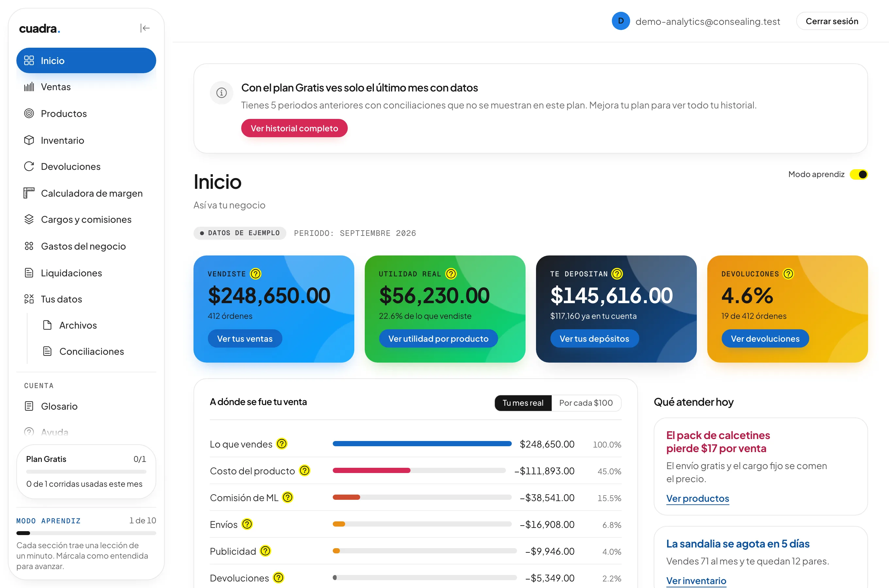This screenshot has width=889, height=588.
Task: Click the Inicio grid icon
Action: pyautogui.click(x=29, y=60)
